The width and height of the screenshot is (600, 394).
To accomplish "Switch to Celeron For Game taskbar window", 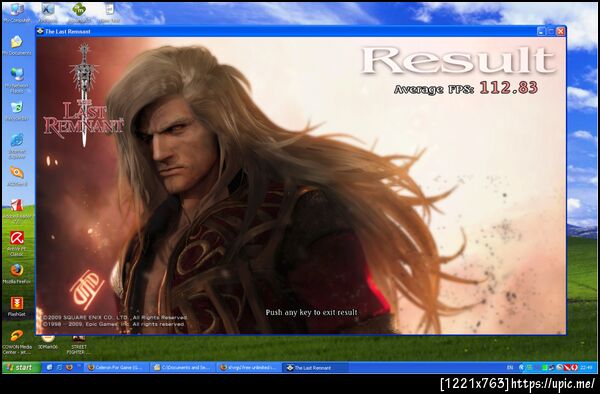I will (116, 368).
